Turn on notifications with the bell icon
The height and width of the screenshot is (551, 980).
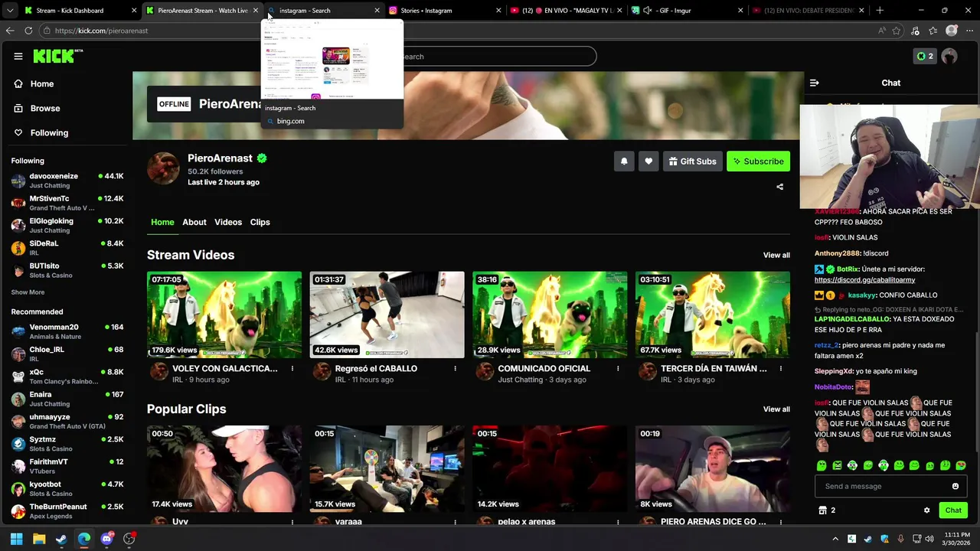624,161
